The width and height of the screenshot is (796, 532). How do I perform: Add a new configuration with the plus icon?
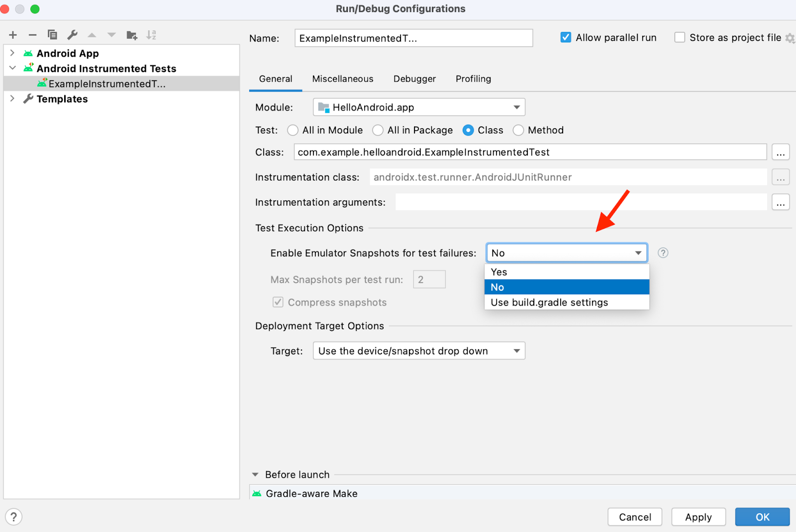pos(13,35)
